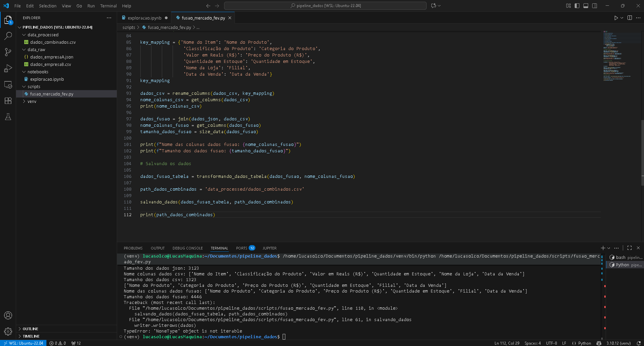Open errors and warnings status item
This screenshot has height=346, width=644.
tap(58, 343)
